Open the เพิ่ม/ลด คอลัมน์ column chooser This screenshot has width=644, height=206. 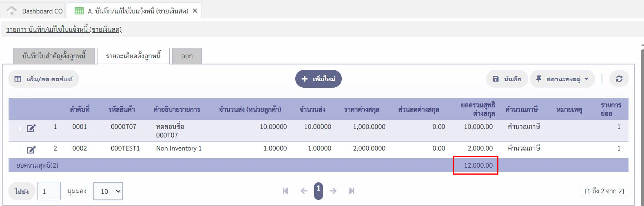[44, 79]
